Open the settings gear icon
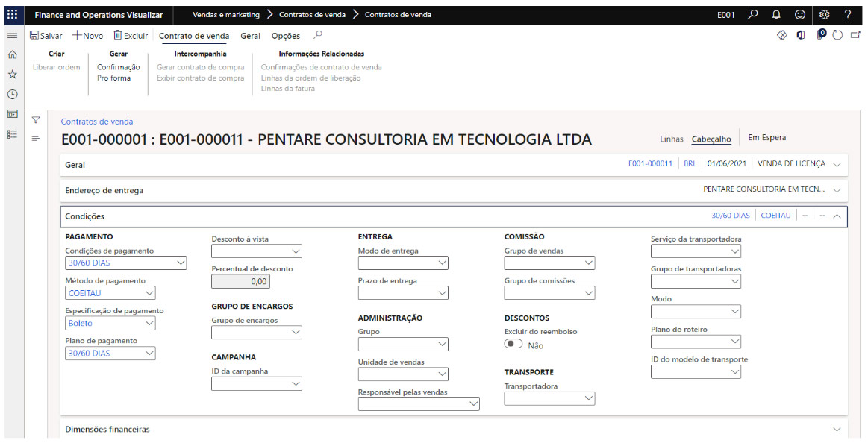This screenshot has height=443, width=868. coord(824,14)
